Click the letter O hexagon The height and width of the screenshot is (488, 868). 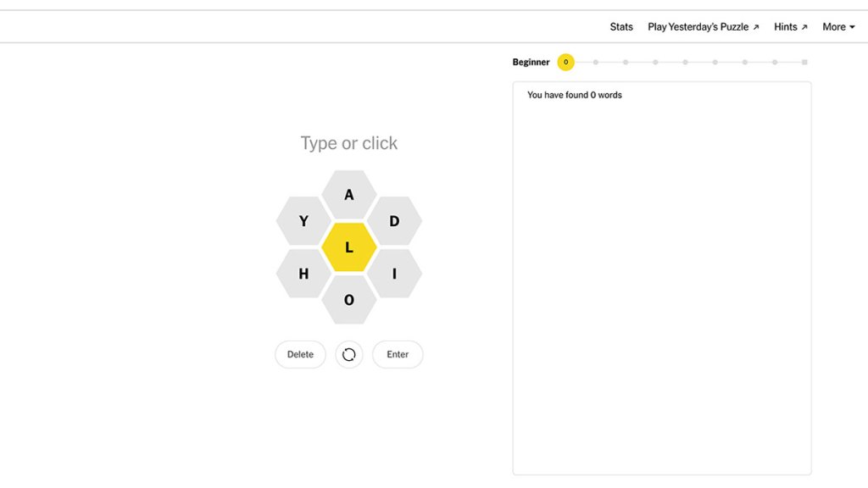coord(348,300)
